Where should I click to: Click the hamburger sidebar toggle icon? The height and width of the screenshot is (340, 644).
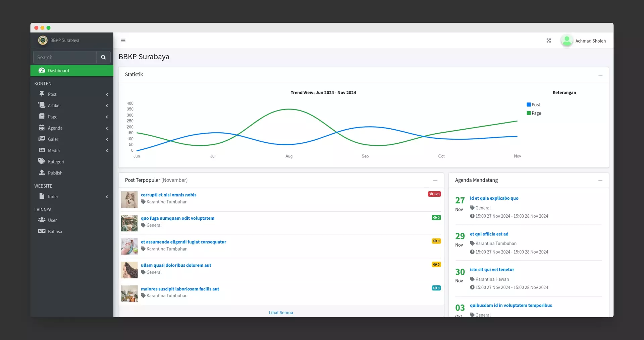tap(123, 41)
